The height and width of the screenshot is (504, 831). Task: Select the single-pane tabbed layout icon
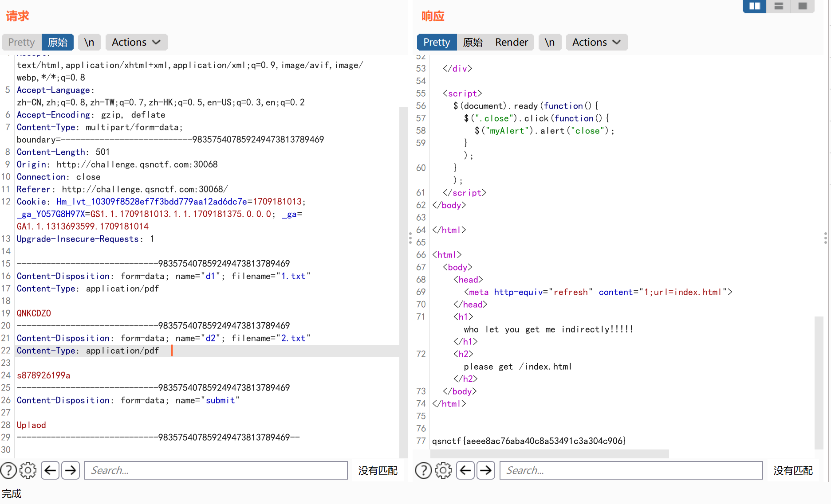(x=802, y=6)
